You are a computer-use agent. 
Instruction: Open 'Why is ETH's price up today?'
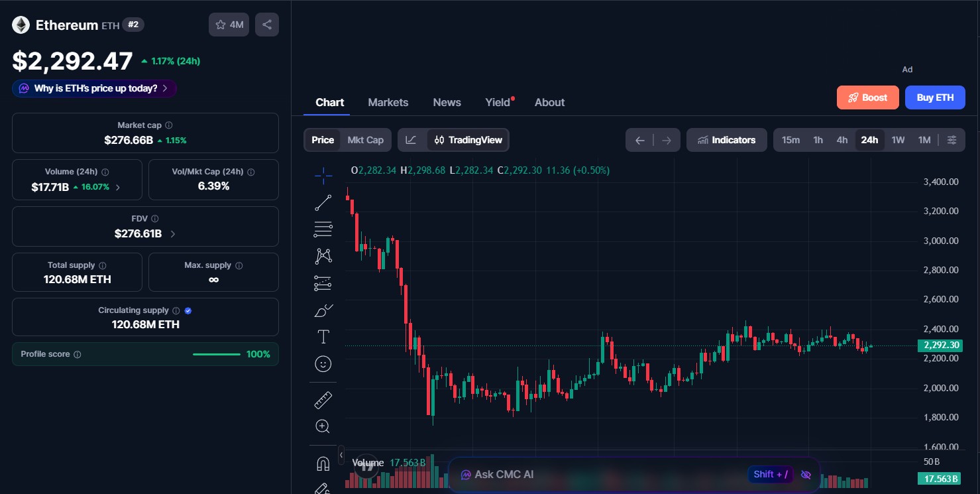94,88
